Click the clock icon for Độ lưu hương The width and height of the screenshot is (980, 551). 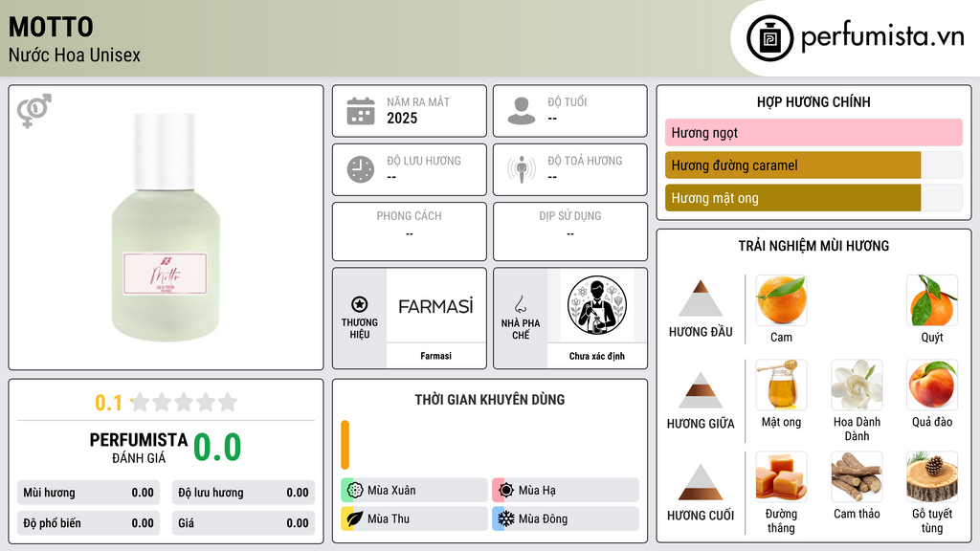click(361, 169)
